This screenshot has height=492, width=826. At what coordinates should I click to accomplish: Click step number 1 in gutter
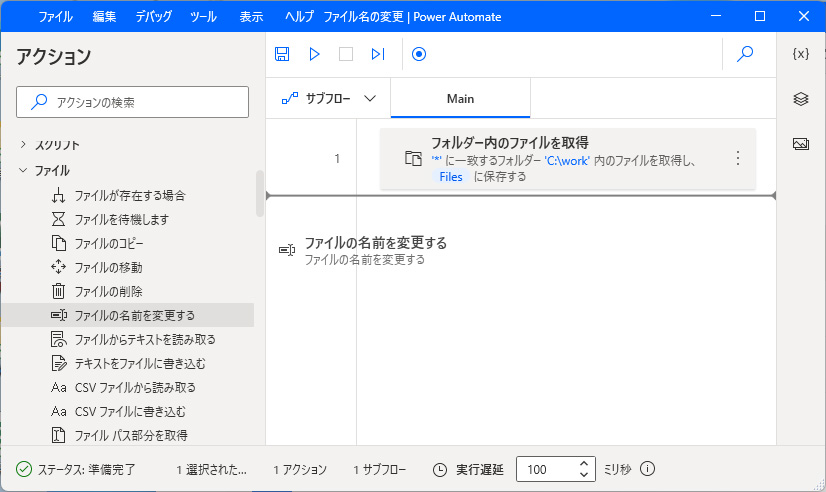(x=337, y=159)
